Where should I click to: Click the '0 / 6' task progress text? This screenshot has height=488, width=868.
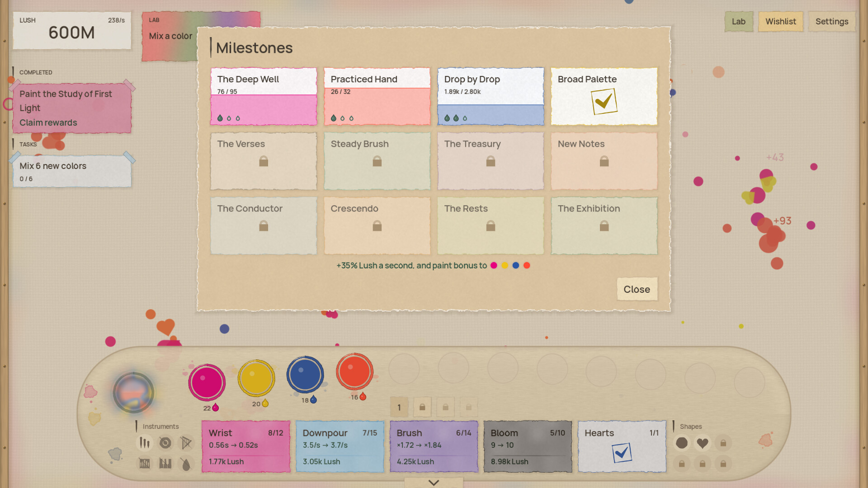point(26,179)
